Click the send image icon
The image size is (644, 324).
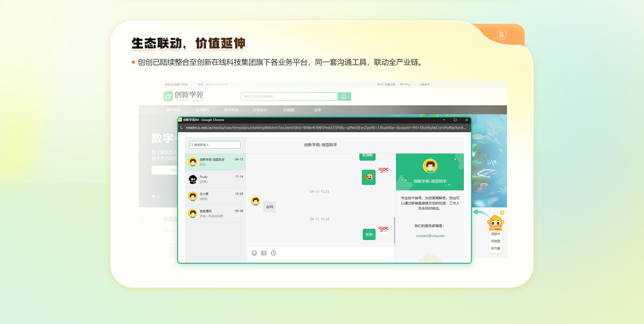[264, 253]
